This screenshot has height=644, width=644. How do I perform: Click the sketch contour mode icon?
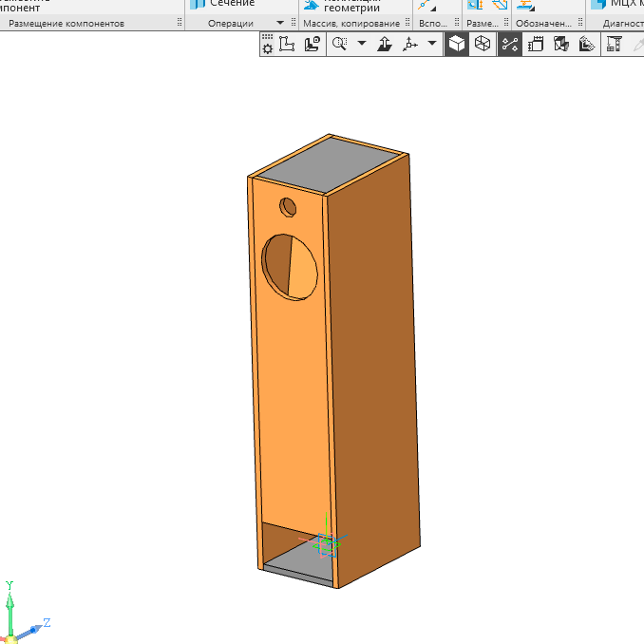287,44
